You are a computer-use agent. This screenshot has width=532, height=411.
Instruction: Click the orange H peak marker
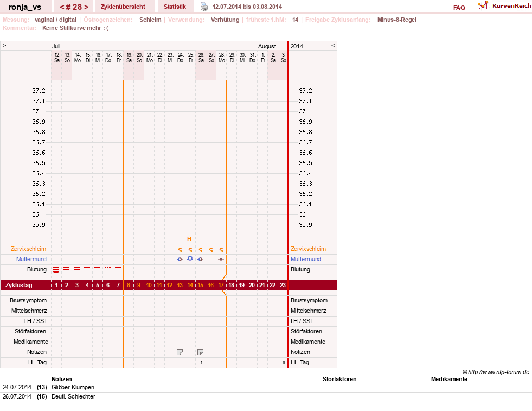pos(189,239)
